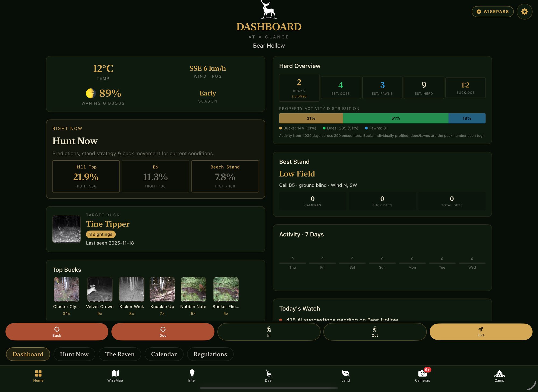Open the Est. Does stat box
Viewport: 538px width, 392px height.
[341, 88]
